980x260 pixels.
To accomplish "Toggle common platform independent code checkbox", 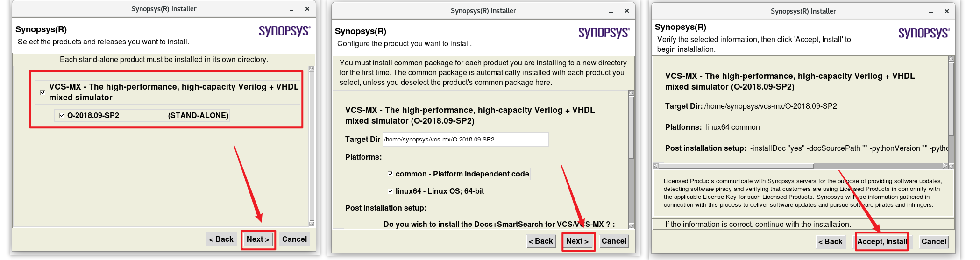I will pos(390,174).
